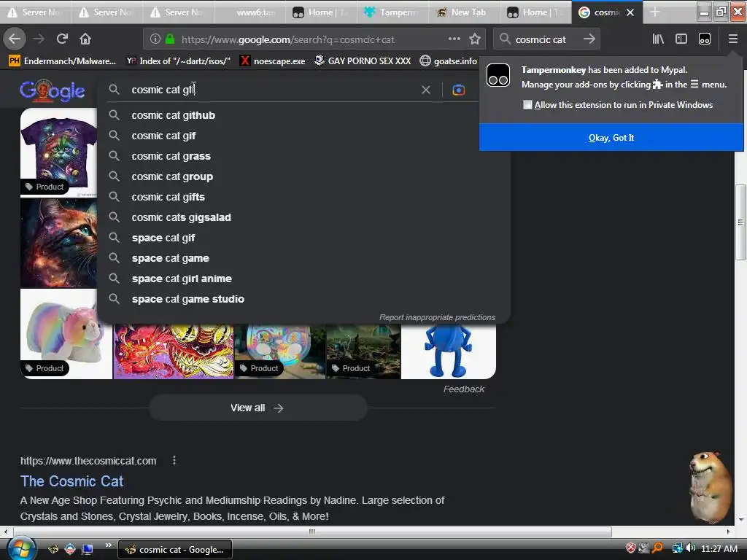Select the space cat girl anime suggestion

click(303, 279)
